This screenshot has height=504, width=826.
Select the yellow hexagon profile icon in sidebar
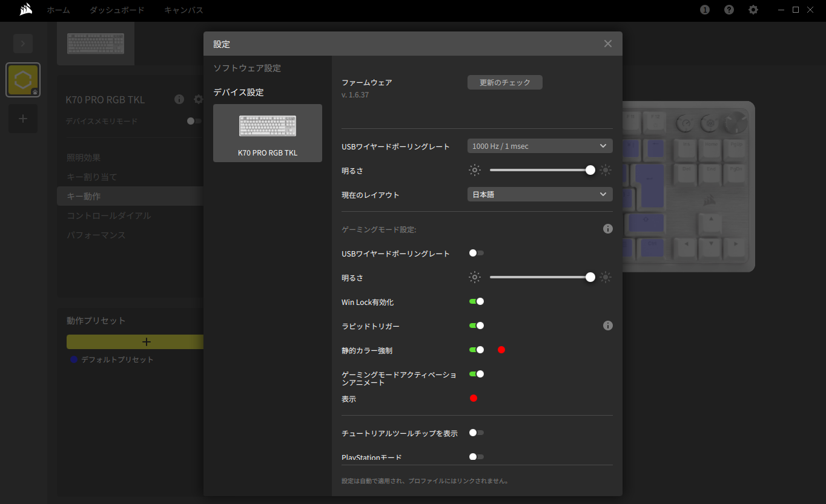[22, 79]
